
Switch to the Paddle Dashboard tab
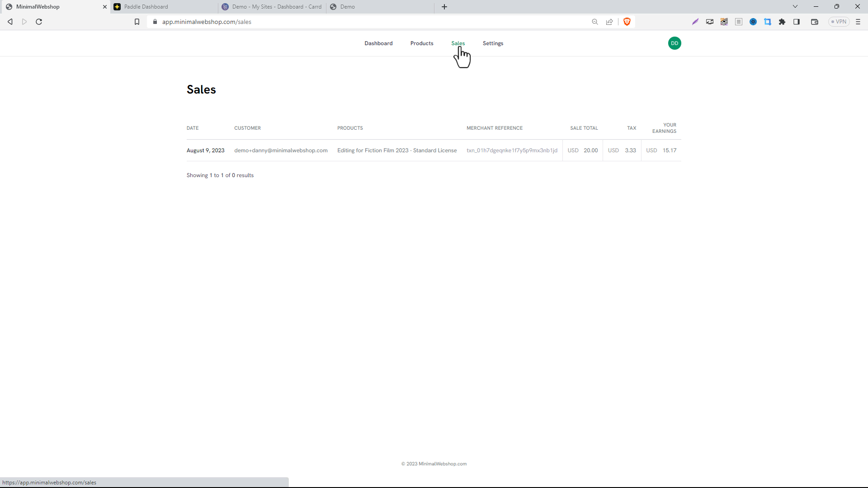tap(165, 7)
